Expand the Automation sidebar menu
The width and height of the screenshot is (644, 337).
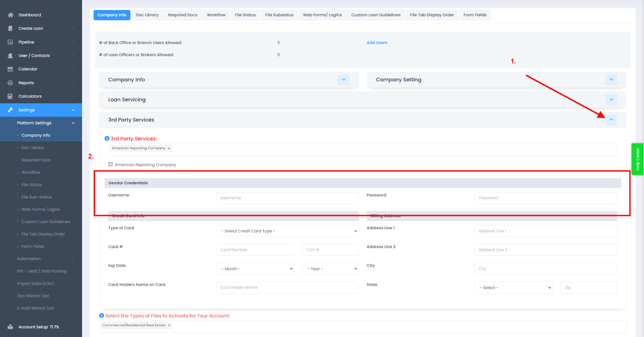point(73,259)
